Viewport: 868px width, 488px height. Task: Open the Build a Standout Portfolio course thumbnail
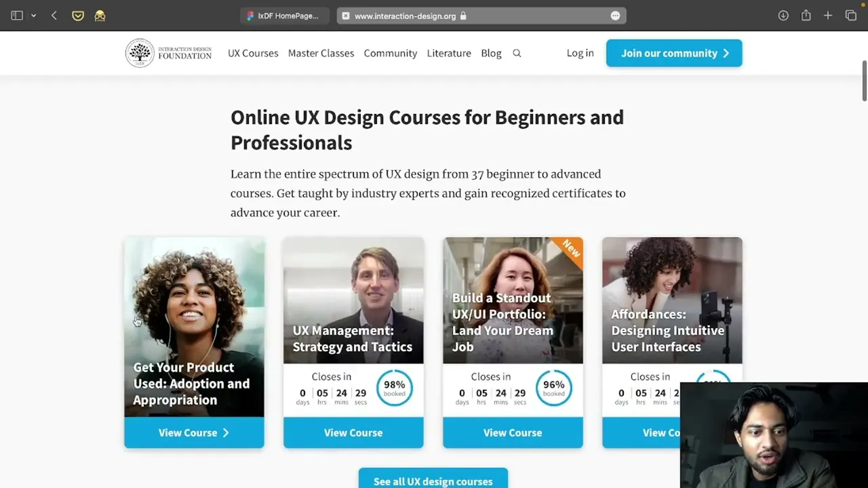pos(513,300)
